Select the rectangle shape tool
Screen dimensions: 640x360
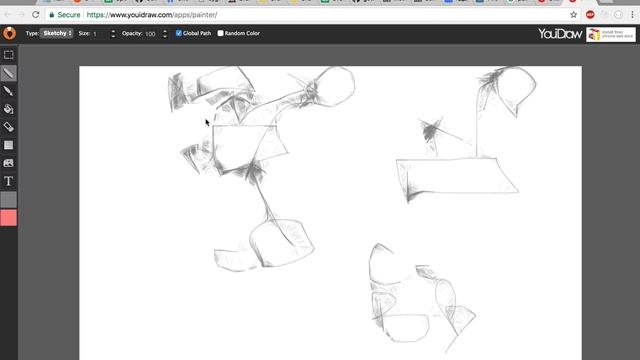tap(9, 145)
